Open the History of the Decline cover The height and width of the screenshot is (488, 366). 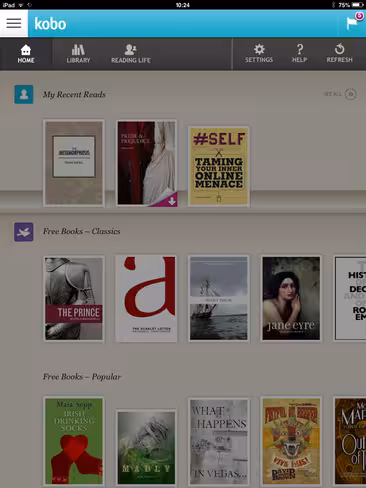point(350,299)
